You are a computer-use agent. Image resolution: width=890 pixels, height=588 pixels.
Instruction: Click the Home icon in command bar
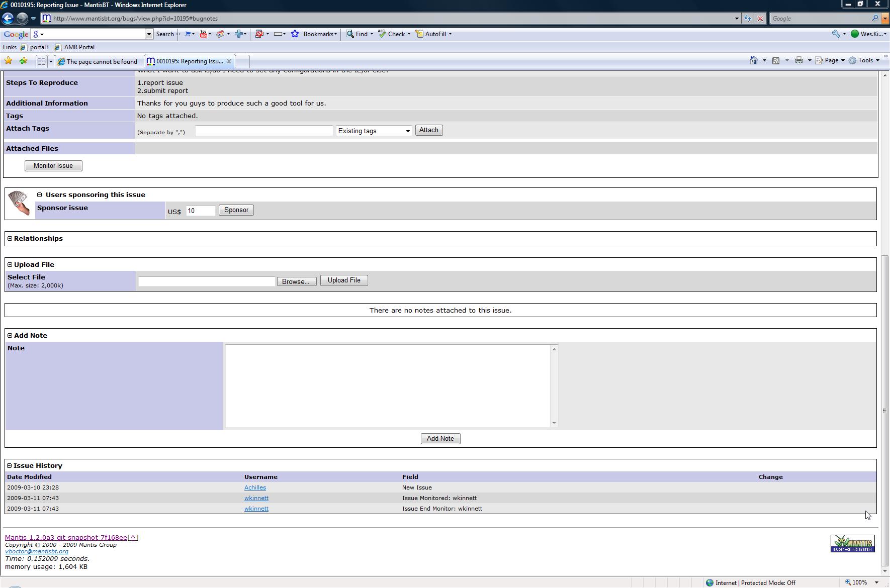click(753, 60)
